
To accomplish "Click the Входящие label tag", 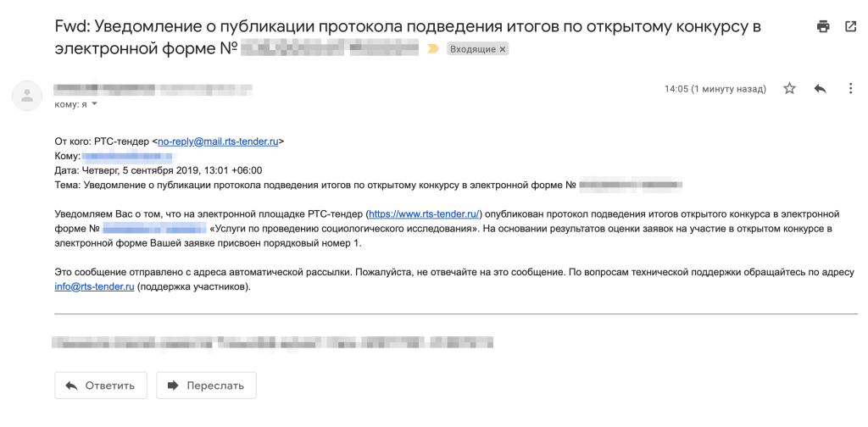I will point(471,50).
